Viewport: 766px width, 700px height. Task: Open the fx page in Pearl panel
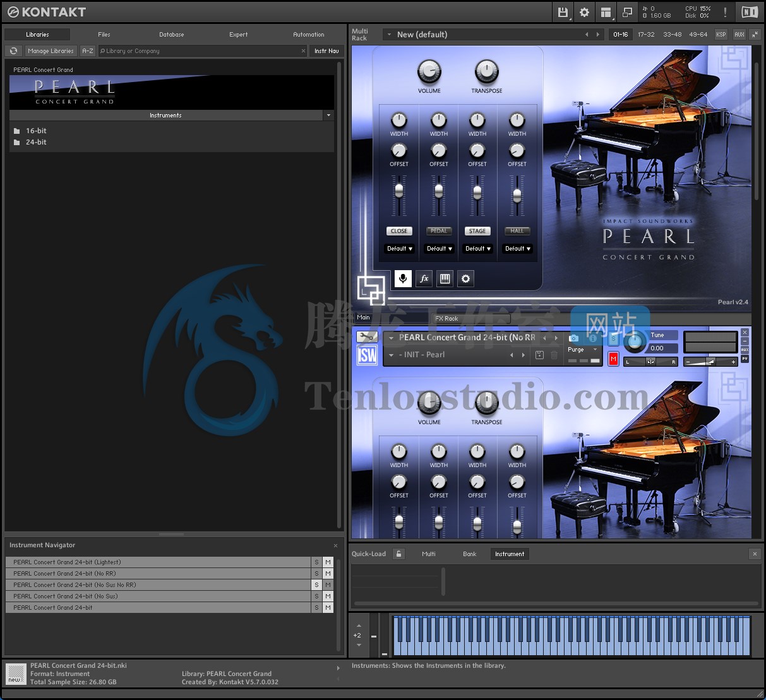[424, 278]
